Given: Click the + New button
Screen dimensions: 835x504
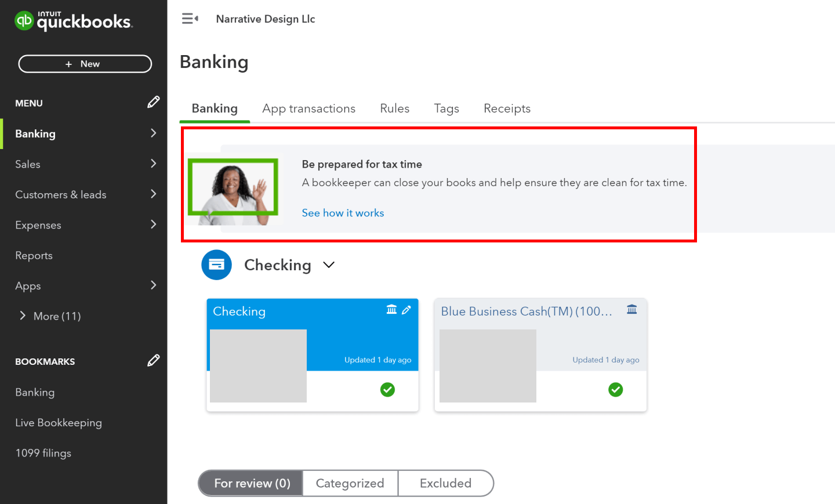Looking at the screenshot, I should coord(85,64).
